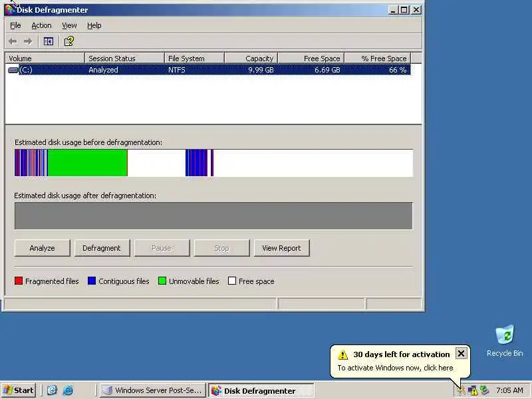This screenshot has height=399, width=532.
Task: Select the C: drive icon
Action: 13,70
